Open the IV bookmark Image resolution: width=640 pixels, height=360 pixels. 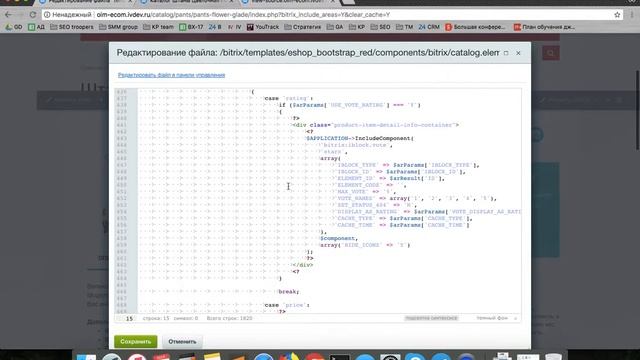tap(235, 27)
